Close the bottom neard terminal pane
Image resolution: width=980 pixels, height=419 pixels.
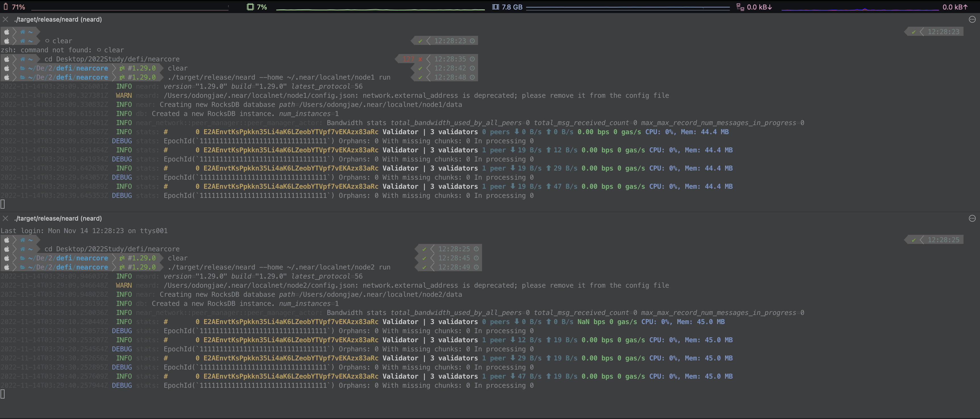(5, 218)
